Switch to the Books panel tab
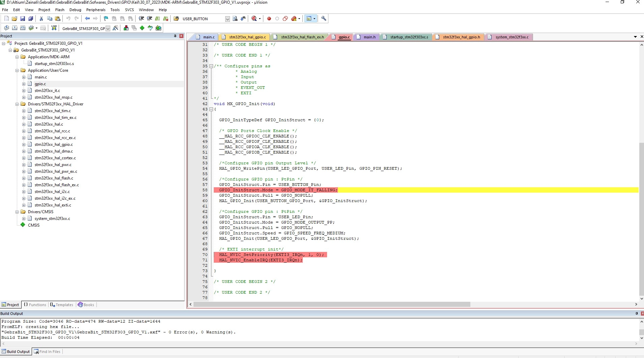 point(86,305)
